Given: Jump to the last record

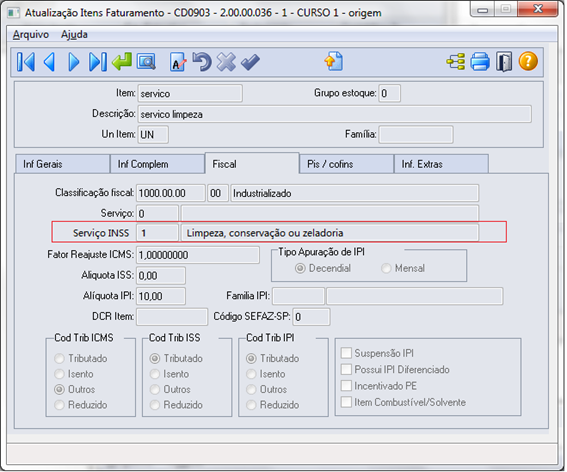Looking at the screenshot, I should click(98, 62).
